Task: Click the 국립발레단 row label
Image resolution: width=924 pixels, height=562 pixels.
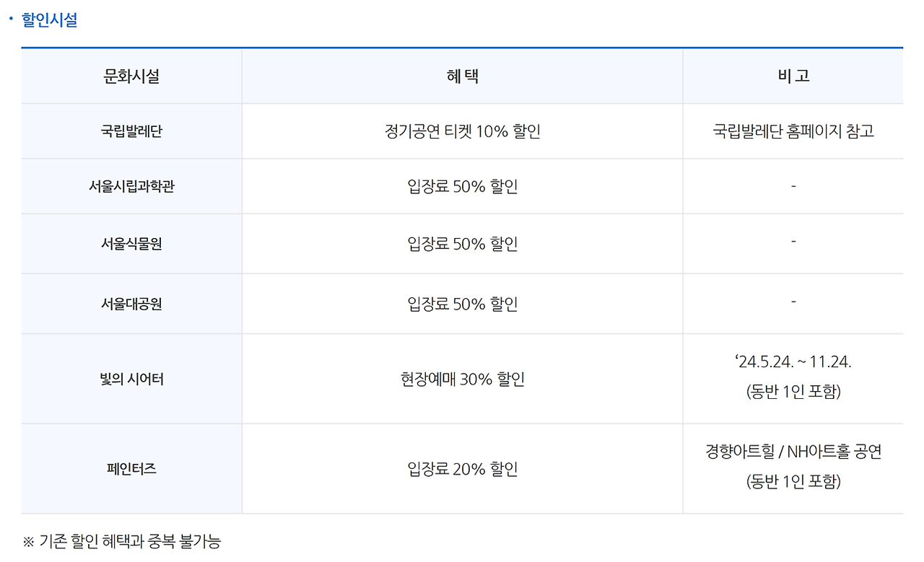Action: (x=131, y=131)
